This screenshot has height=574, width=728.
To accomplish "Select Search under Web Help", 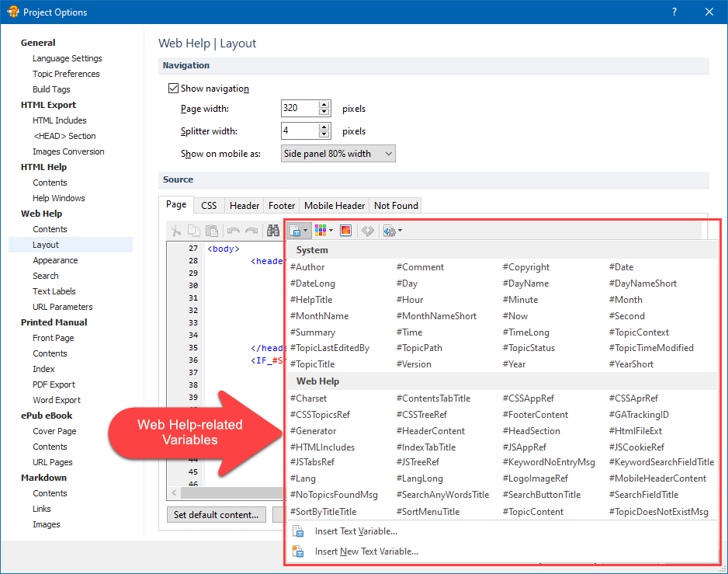I will coord(46,276).
